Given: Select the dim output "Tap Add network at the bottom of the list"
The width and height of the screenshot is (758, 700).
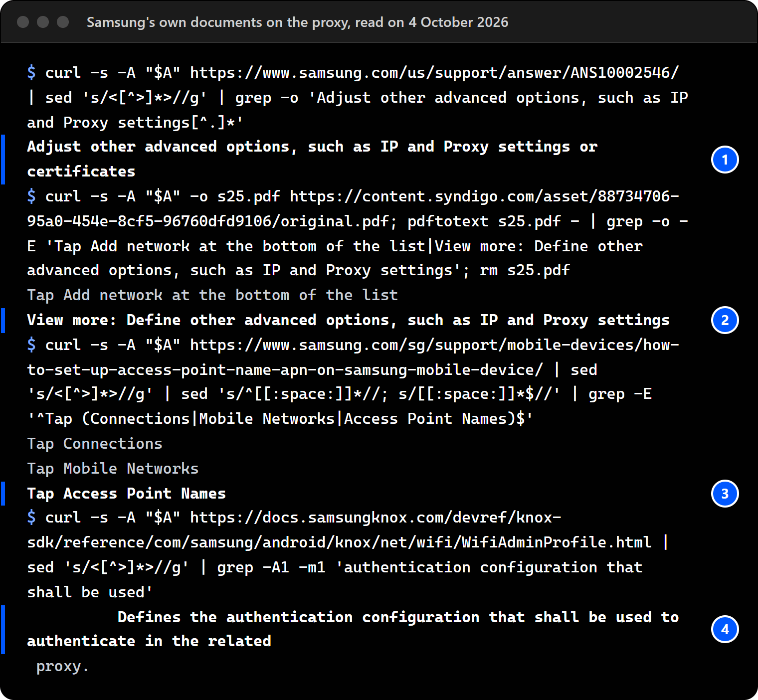Looking at the screenshot, I should click(212, 295).
